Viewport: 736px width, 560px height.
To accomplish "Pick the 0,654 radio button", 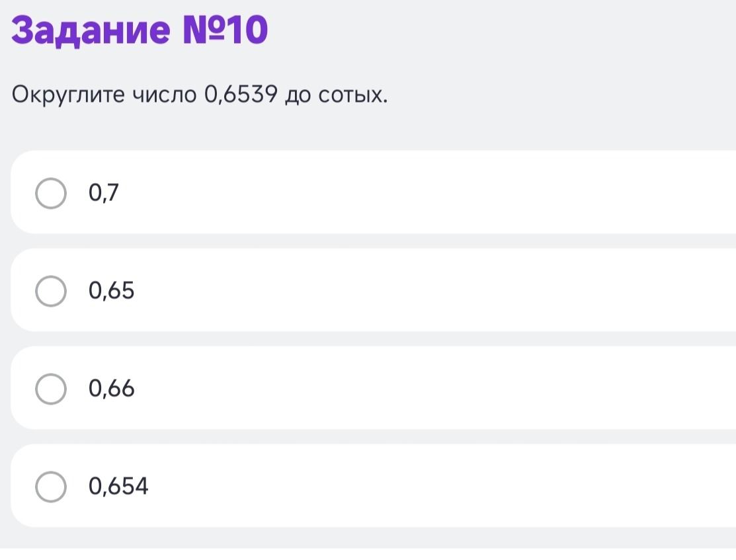I will click(x=51, y=487).
